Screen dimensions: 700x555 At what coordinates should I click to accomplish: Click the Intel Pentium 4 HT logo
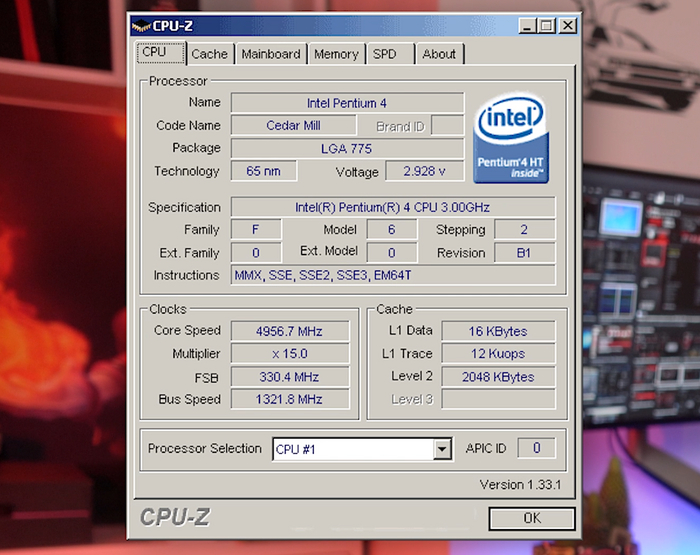[511, 138]
